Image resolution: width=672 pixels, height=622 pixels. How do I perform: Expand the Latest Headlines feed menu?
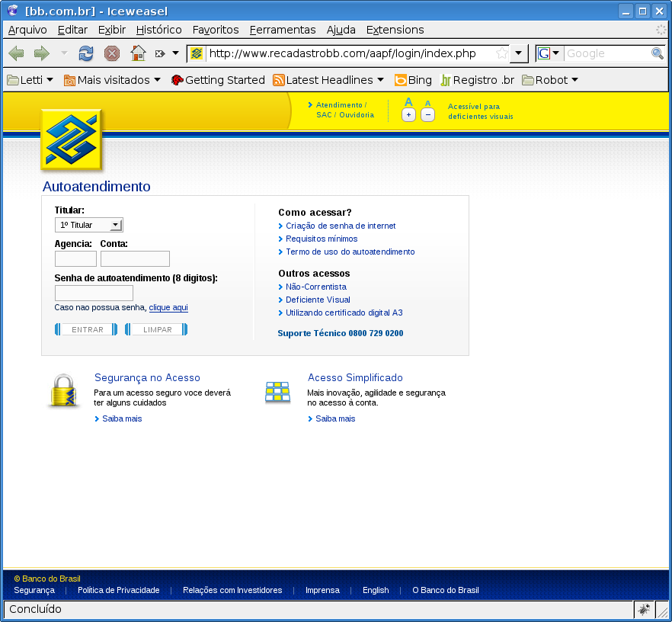coord(328,80)
